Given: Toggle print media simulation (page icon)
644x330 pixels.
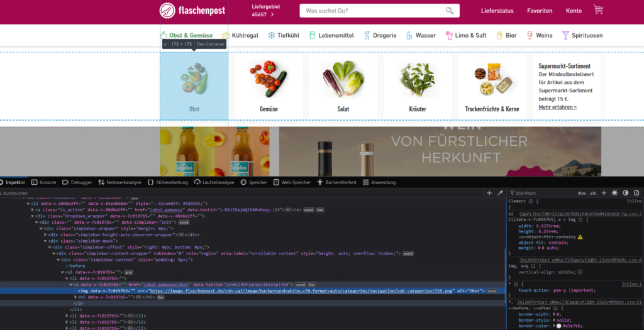Looking at the screenshot, I should (636, 193).
